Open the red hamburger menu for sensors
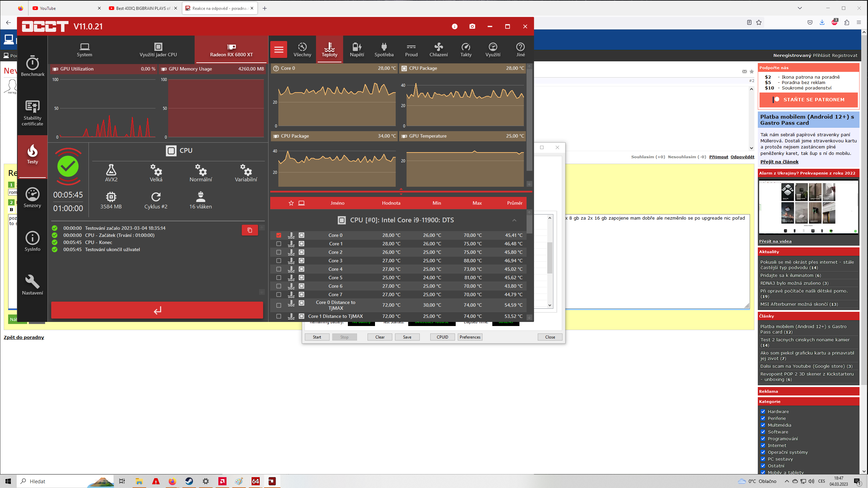868x488 pixels. point(279,49)
